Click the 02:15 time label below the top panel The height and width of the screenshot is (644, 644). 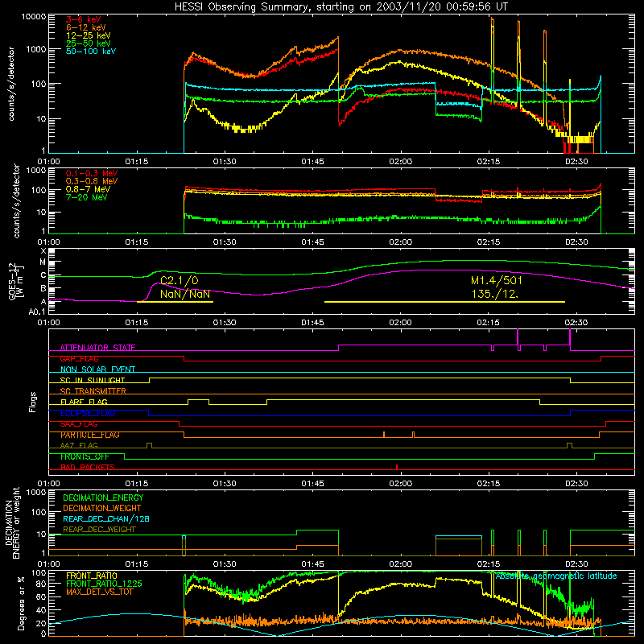489,162
